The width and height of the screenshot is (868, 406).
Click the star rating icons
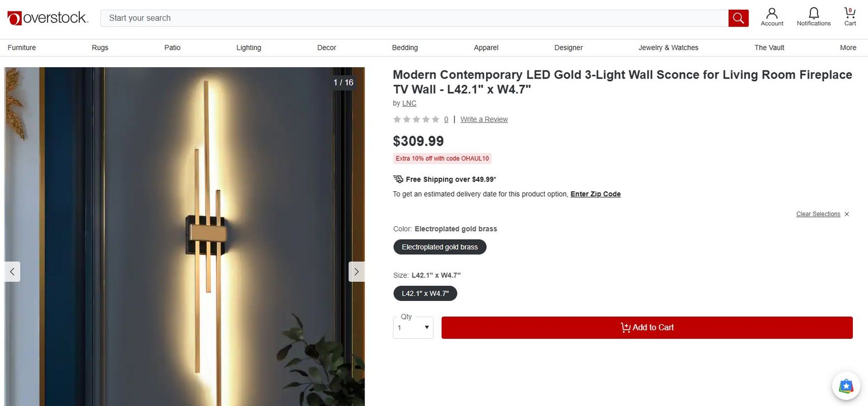tap(416, 119)
